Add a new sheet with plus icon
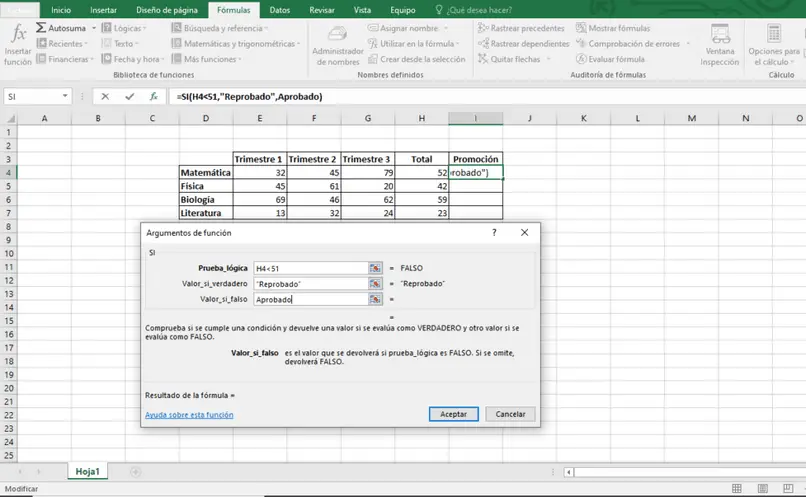806x497 pixels. click(135, 472)
